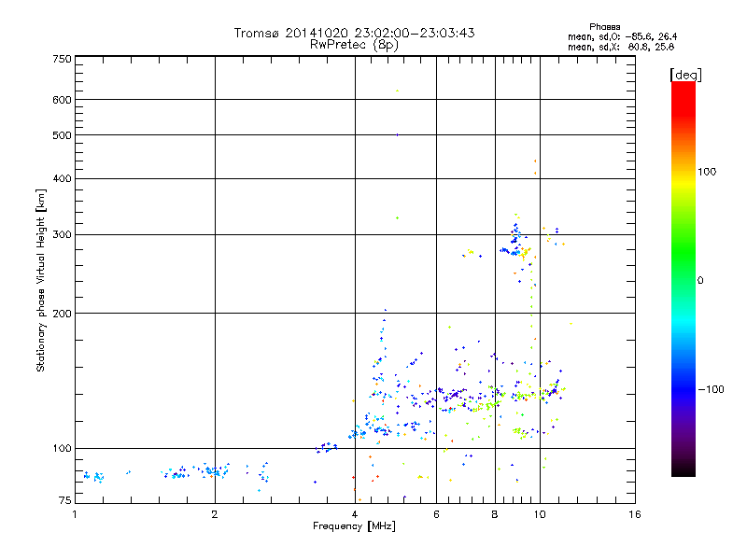
Task: Click the 'Phases' header text
Action: [x=604, y=27]
